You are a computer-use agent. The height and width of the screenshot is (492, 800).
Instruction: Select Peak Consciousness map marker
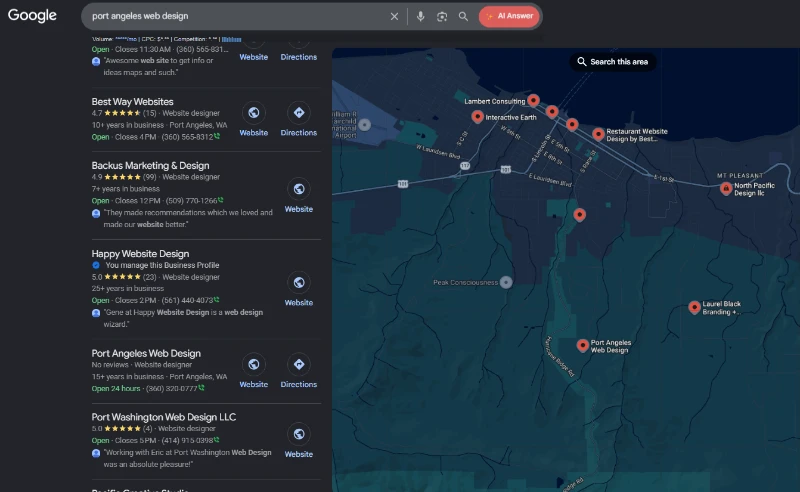click(506, 282)
